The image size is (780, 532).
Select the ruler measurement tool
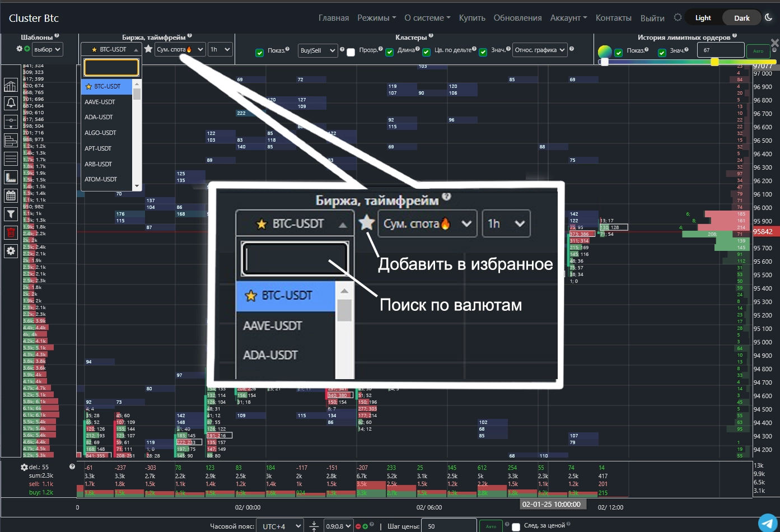(x=11, y=178)
